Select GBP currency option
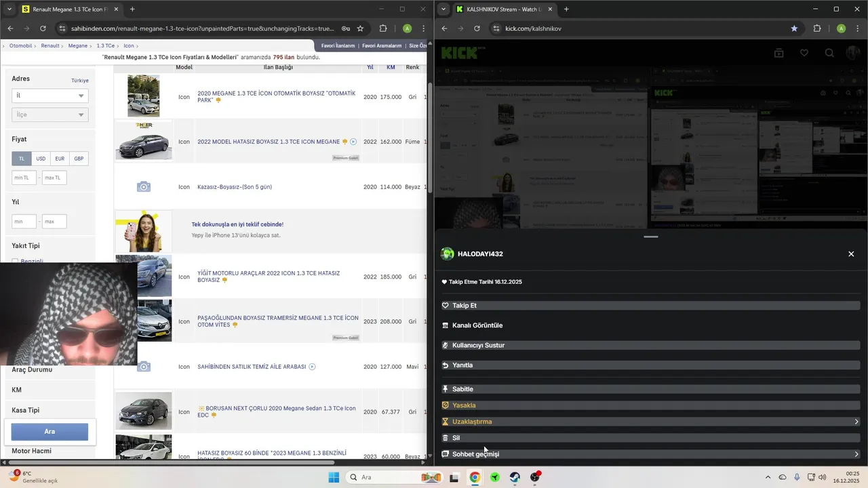 [79, 159]
